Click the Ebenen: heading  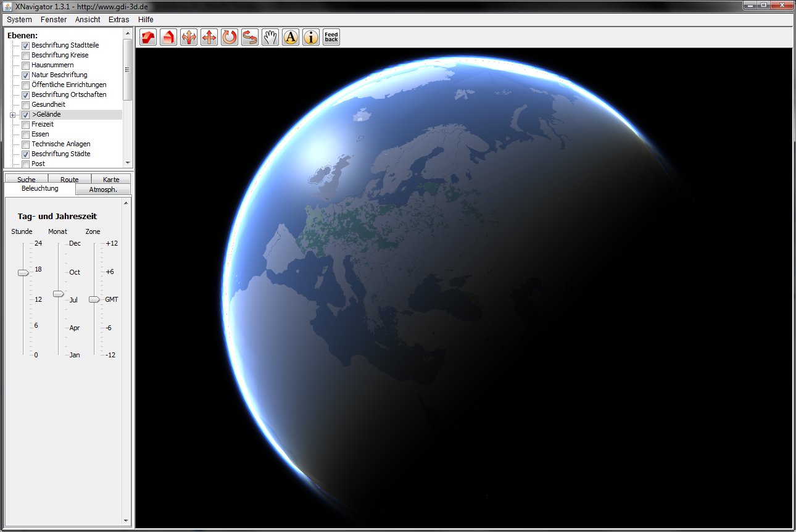point(22,35)
